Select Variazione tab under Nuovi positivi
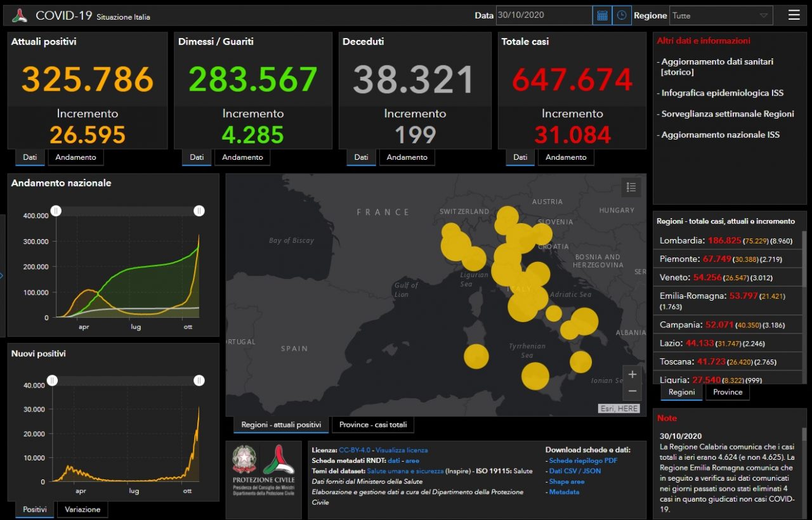 point(82,510)
